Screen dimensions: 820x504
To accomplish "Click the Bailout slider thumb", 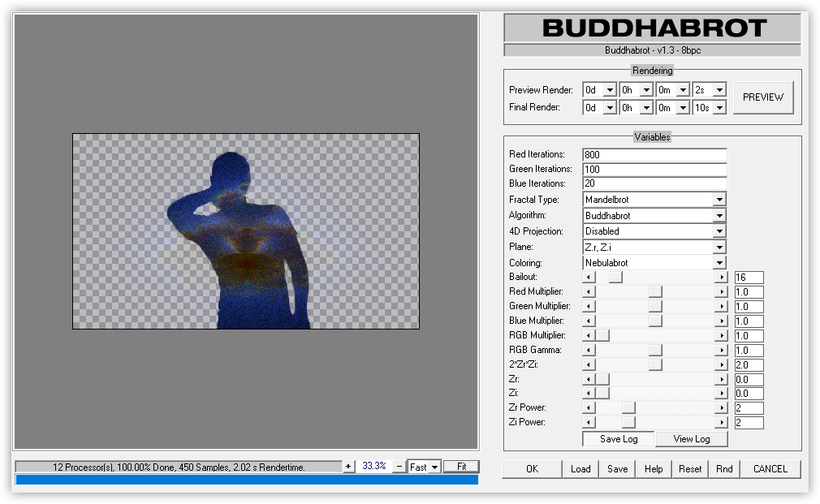I will pos(615,277).
